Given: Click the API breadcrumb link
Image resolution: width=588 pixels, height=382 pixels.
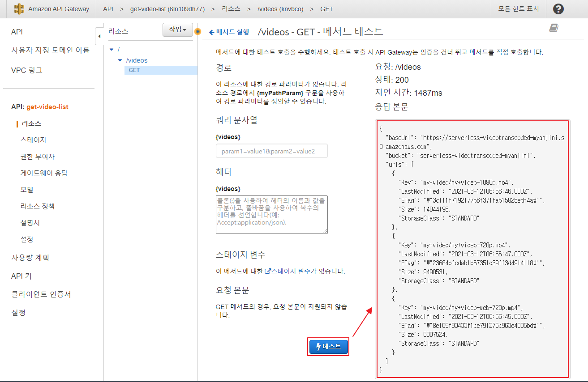Looking at the screenshot, I should coord(108,9).
